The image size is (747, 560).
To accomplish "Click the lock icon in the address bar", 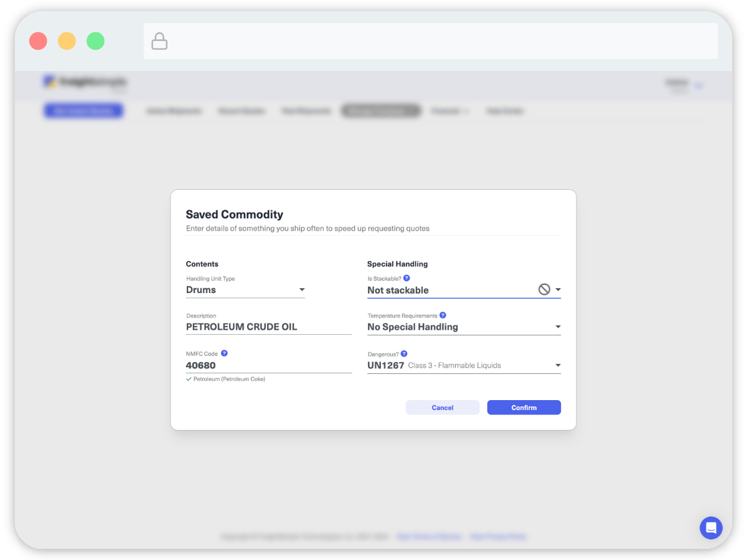I will (159, 42).
